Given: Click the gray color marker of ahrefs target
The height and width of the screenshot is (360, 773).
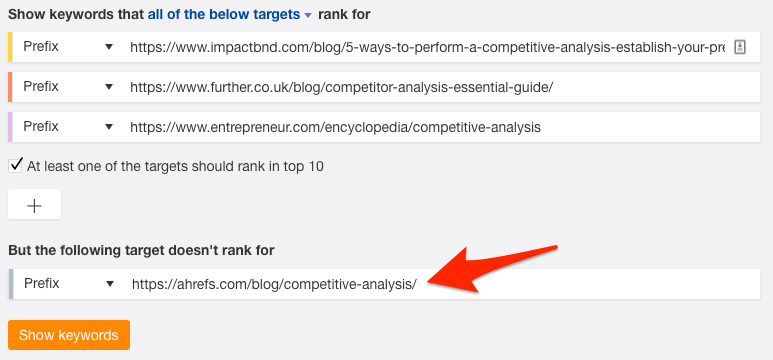Looking at the screenshot, I should click(10, 284).
